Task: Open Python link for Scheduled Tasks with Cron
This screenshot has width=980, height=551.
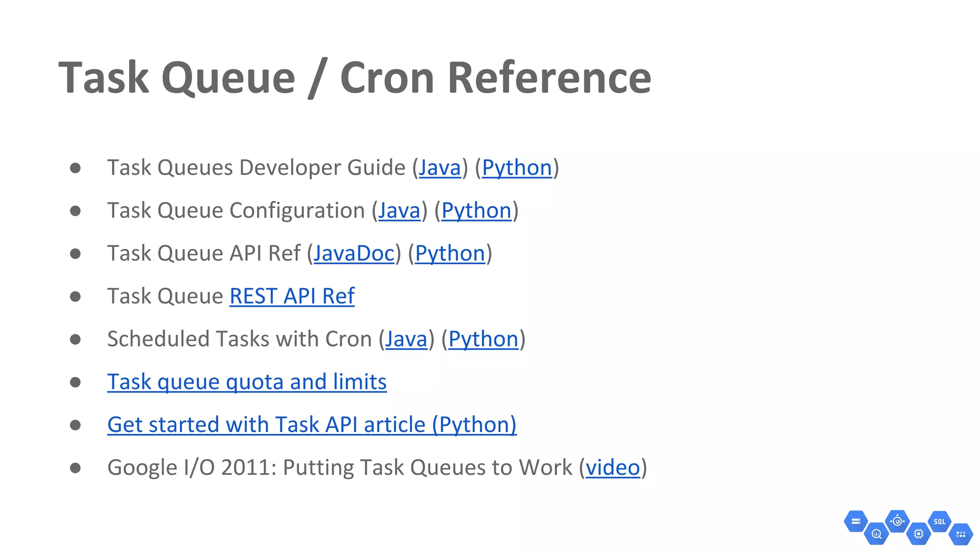Action: (x=483, y=339)
